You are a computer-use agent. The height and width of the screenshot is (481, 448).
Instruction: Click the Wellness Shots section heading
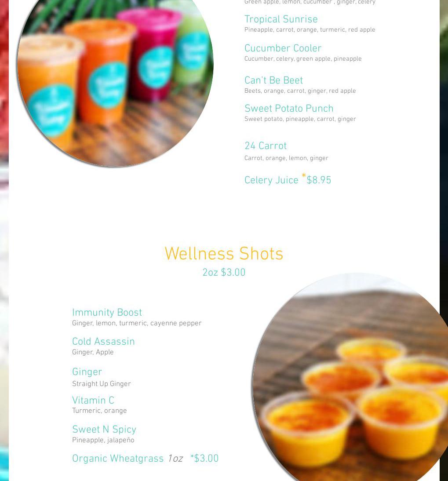pos(224,254)
